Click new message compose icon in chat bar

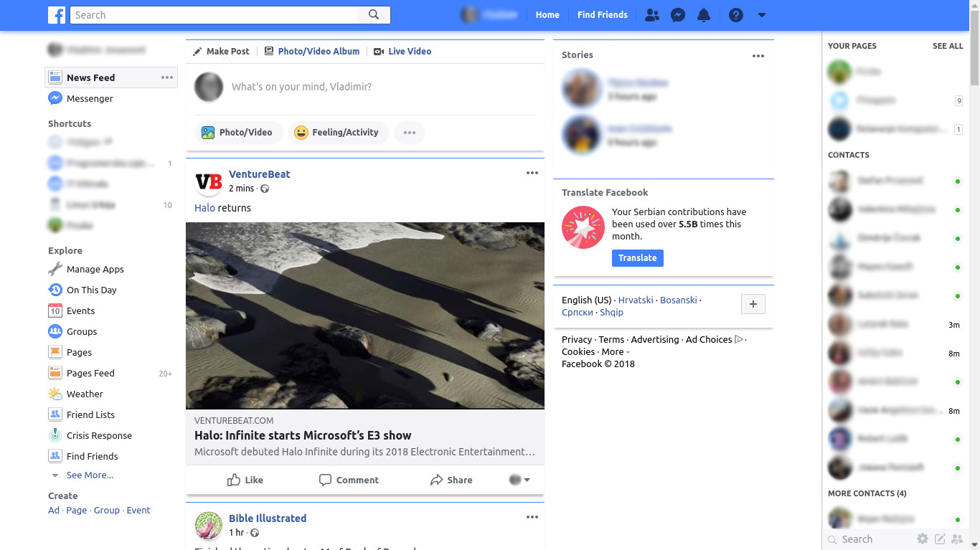940,539
